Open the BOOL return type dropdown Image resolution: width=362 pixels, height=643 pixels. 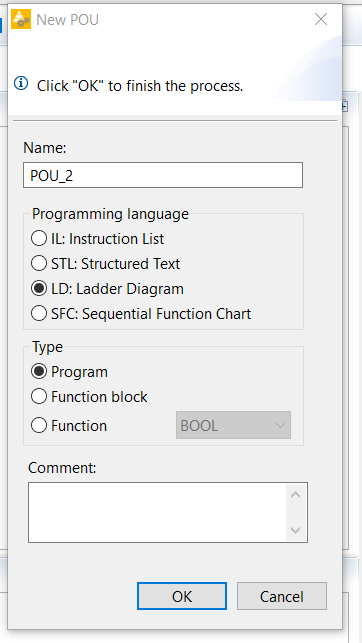[233, 425]
